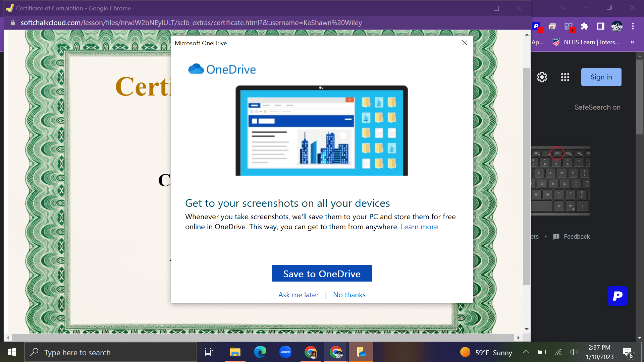Open the P extension with red badge
The width and height of the screenshot is (644, 362).
(537, 27)
